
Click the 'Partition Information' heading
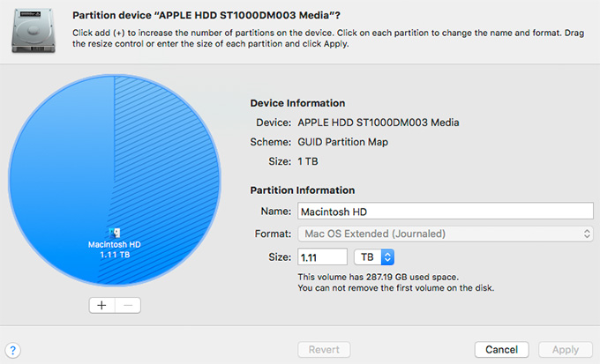(x=303, y=190)
